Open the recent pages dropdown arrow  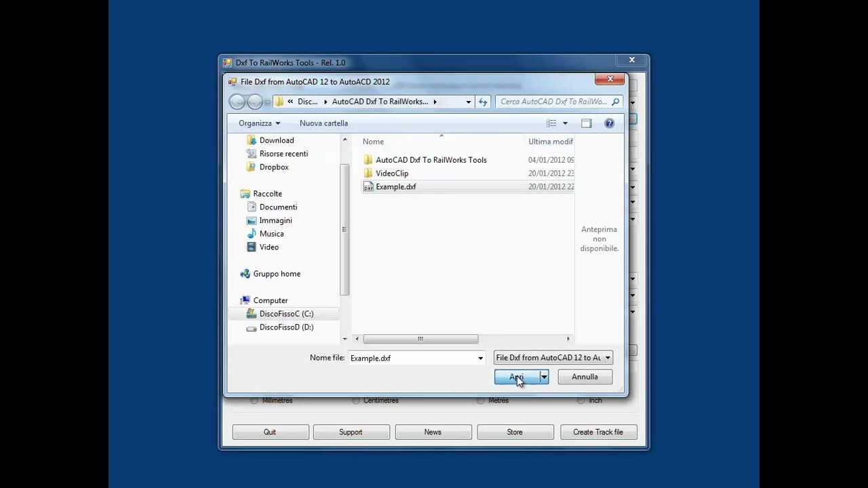(x=268, y=102)
